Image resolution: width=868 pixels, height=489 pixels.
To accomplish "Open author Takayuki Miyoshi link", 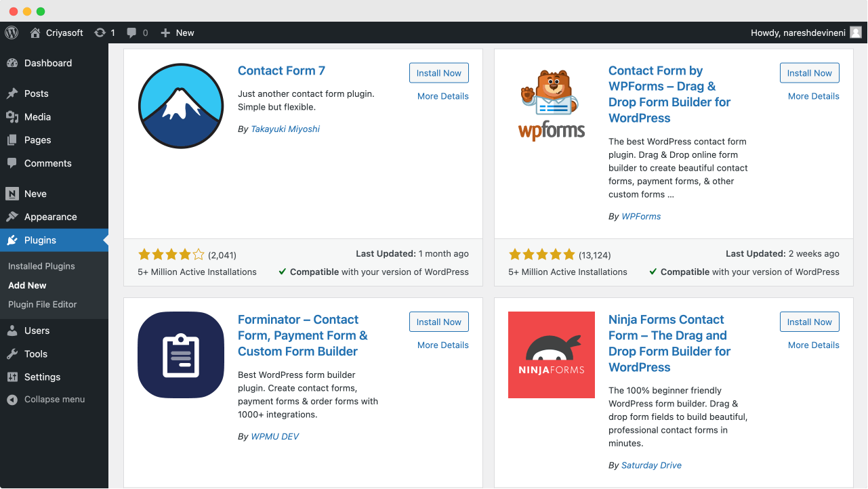I will coord(285,129).
